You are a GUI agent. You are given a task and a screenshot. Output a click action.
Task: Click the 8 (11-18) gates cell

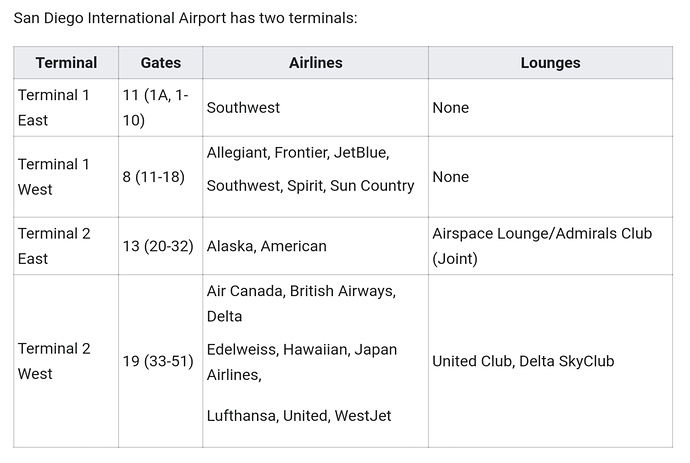[161, 177]
